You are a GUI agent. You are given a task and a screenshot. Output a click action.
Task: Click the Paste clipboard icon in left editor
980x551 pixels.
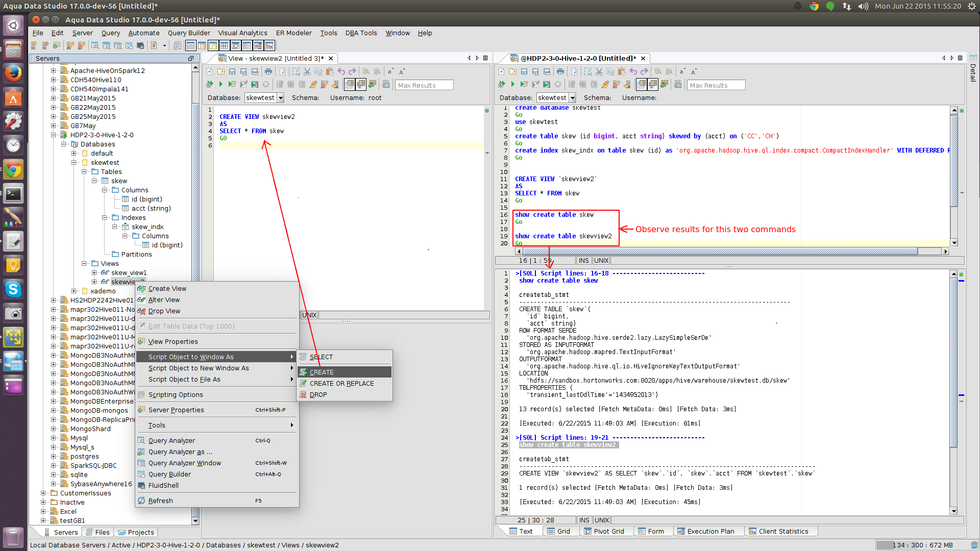330,72
